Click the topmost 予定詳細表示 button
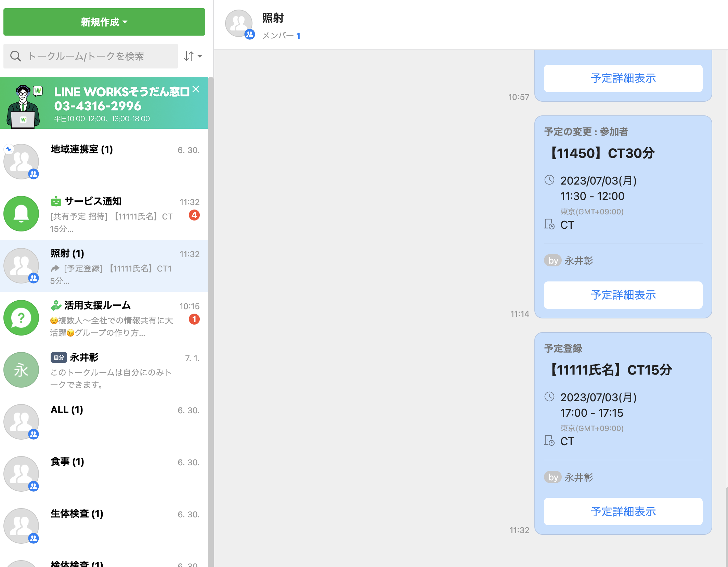The width and height of the screenshot is (728, 567). click(623, 78)
